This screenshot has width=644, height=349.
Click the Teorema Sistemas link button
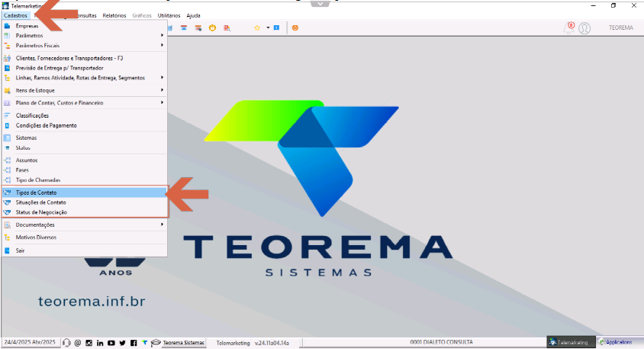pyautogui.click(x=184, y=343)
